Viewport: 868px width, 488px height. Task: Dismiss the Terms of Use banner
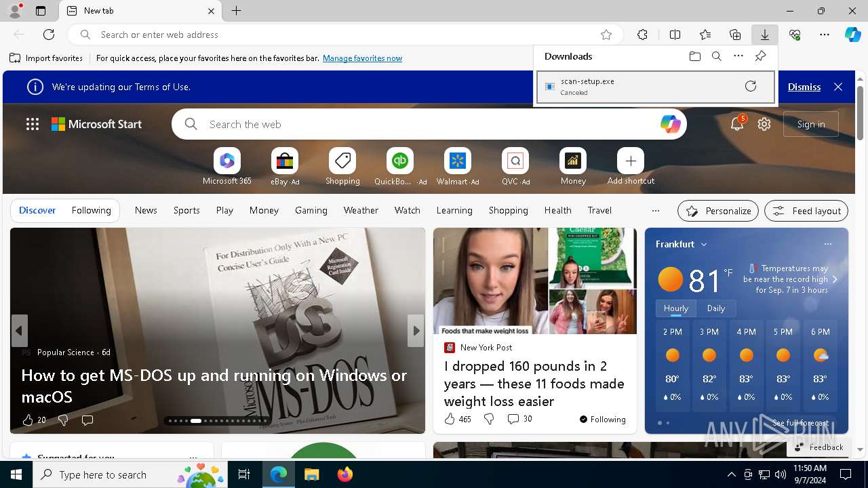(804, 87)
